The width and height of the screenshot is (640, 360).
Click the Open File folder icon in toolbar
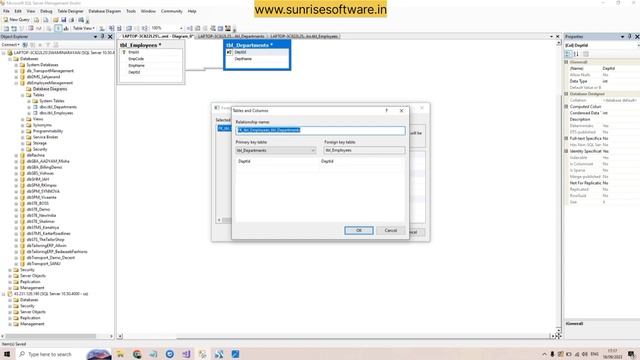click(55, 20)
